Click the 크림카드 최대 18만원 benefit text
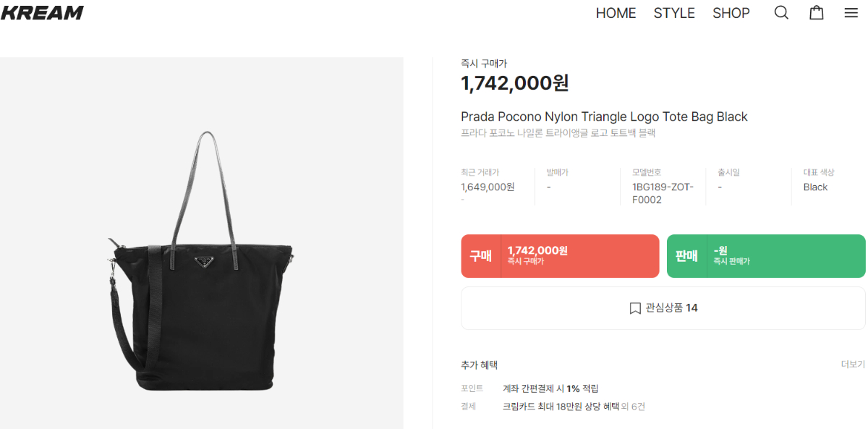Screen dimensions: 868x429 [561, 407]
